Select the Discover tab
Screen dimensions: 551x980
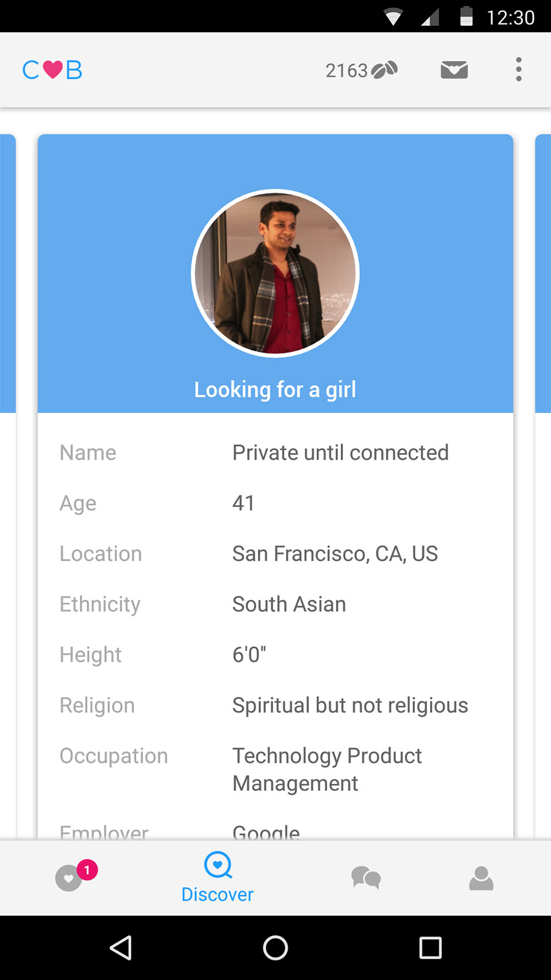217,878
